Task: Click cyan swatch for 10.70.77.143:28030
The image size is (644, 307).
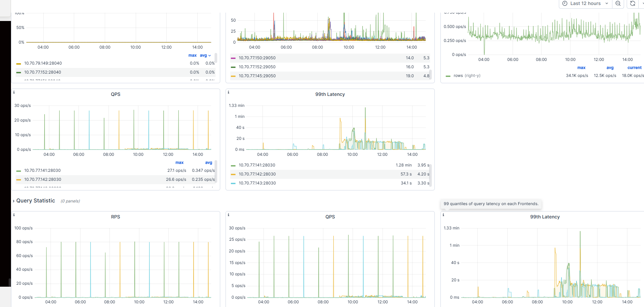Action: pyautogui.click(x=233, y=183)
